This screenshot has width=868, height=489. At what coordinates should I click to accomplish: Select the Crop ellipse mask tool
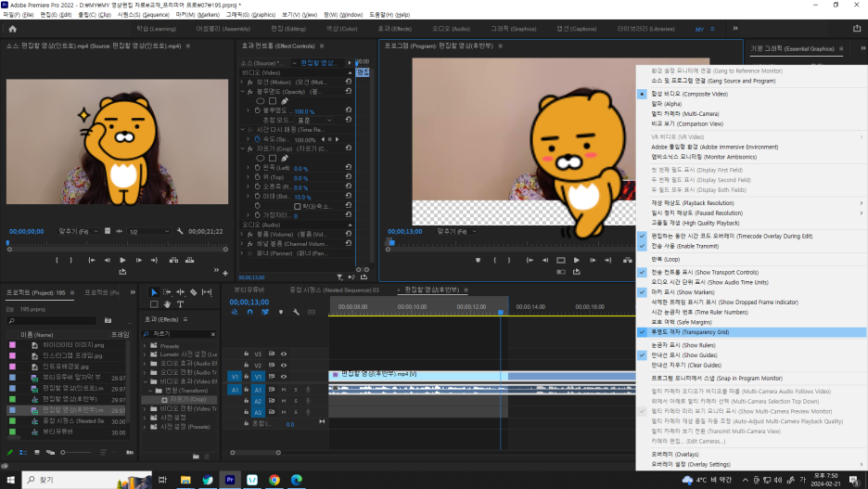pyautogui.click(x=261, y=158)
